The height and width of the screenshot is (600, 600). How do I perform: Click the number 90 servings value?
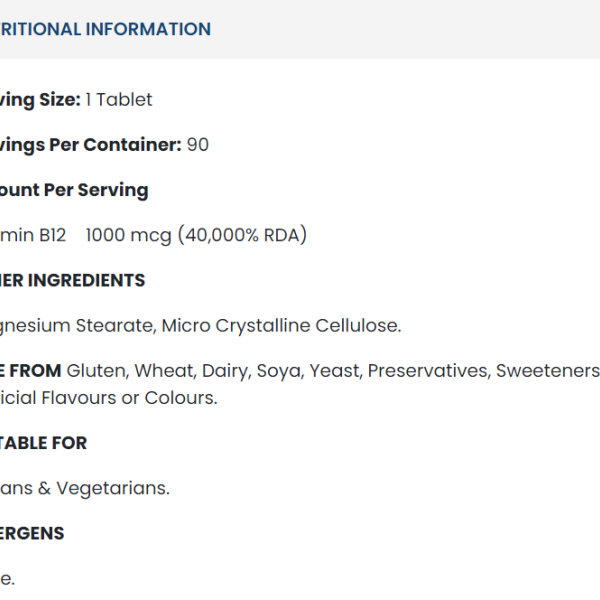[198, 144]
